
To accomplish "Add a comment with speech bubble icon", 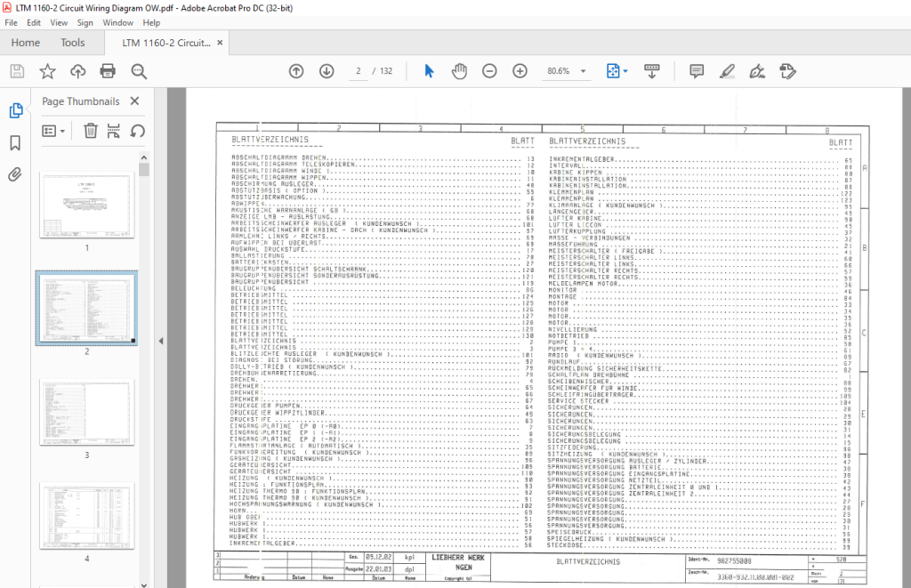I will point(697,71).
